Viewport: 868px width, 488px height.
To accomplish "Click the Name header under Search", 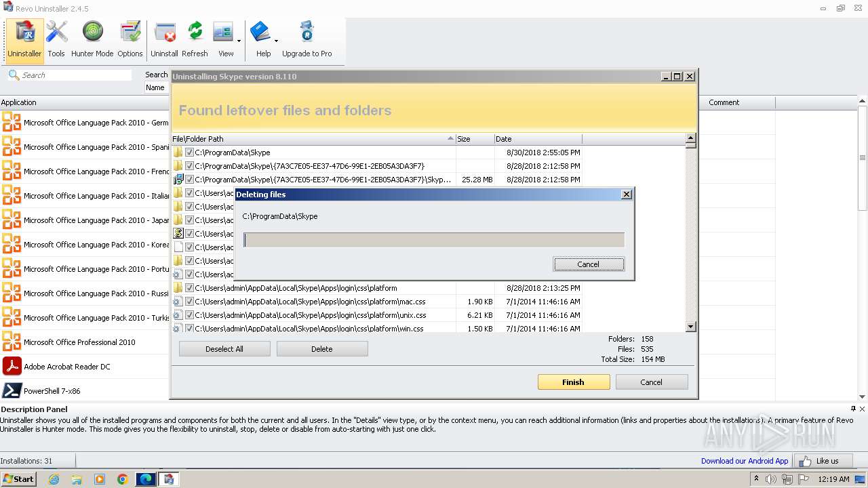I will tap(157, 87).
